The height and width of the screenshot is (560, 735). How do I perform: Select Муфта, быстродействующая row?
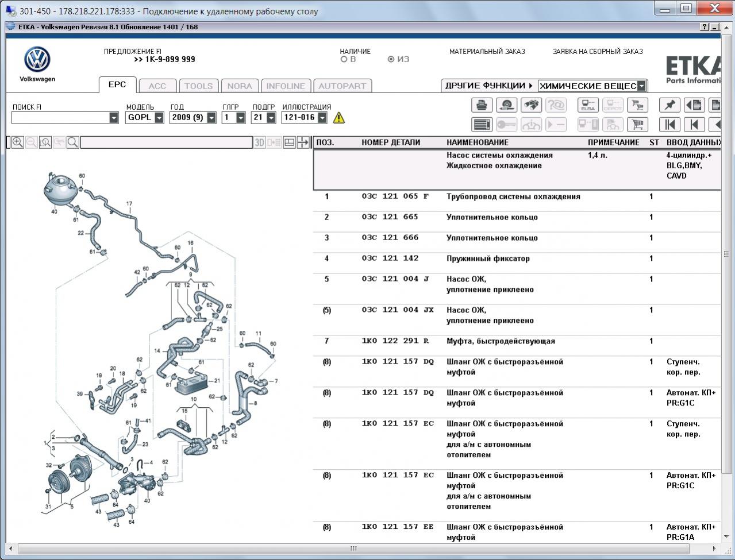[517, 341]
